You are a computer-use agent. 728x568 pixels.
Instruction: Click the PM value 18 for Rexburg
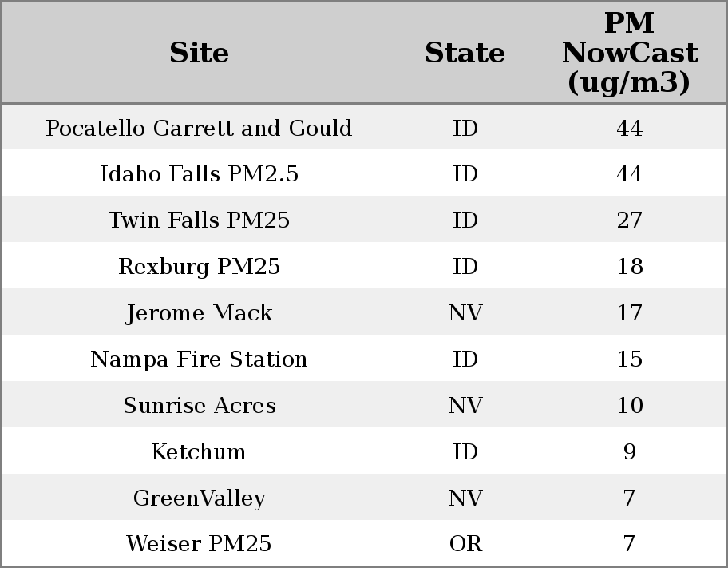(x=629, y=267)
